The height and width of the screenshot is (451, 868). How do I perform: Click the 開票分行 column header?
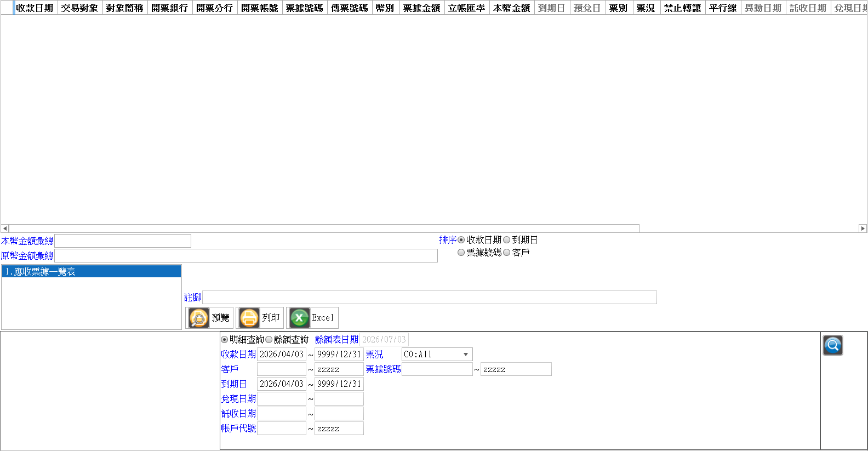(215, 8)
